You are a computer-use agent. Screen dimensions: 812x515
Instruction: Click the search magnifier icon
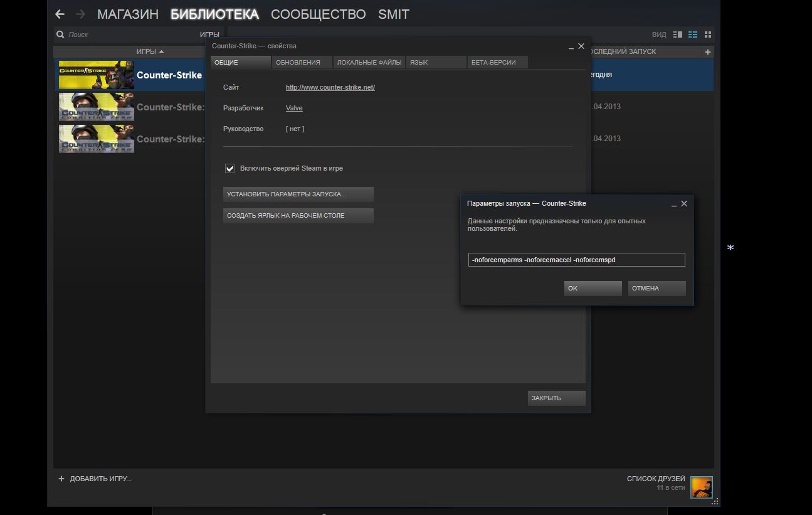[60, 35]
